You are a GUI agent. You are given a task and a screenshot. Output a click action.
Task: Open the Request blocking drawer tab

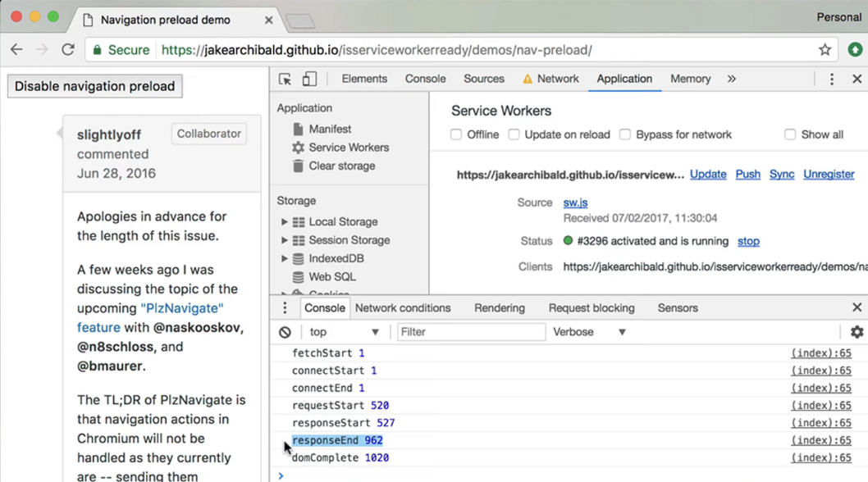coord(592,308)
